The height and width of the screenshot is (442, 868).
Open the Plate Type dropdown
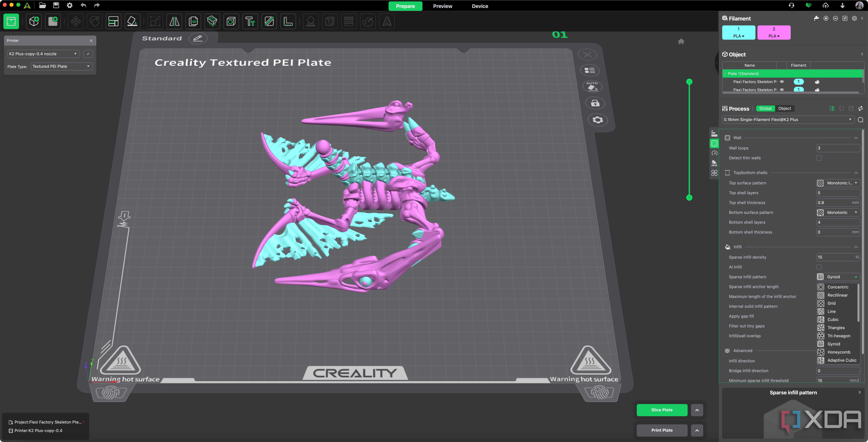pos(61,66)
